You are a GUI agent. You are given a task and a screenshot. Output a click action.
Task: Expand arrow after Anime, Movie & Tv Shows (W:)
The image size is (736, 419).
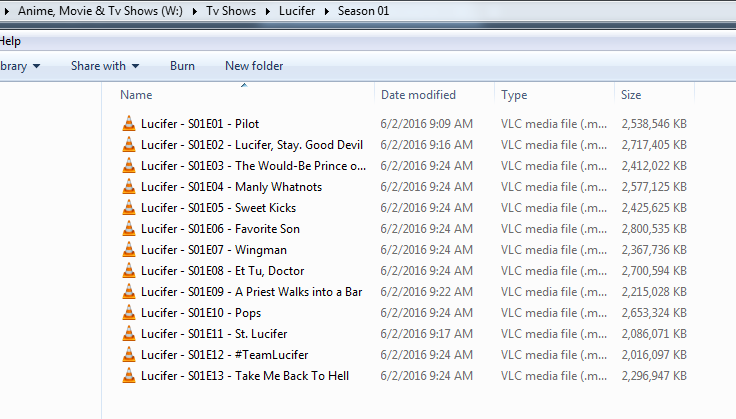click(194, 11)
